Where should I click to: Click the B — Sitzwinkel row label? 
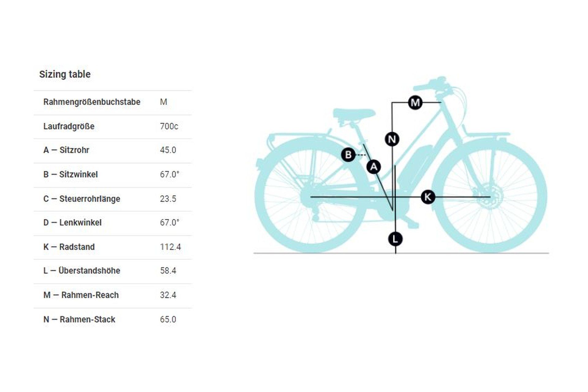(x=70, y=174)
